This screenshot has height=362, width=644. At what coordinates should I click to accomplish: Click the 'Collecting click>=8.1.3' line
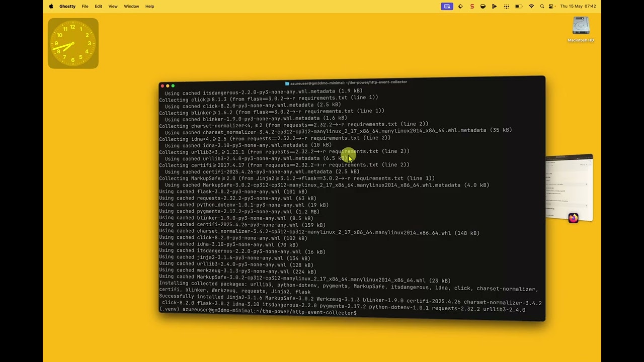coord(269,99)
